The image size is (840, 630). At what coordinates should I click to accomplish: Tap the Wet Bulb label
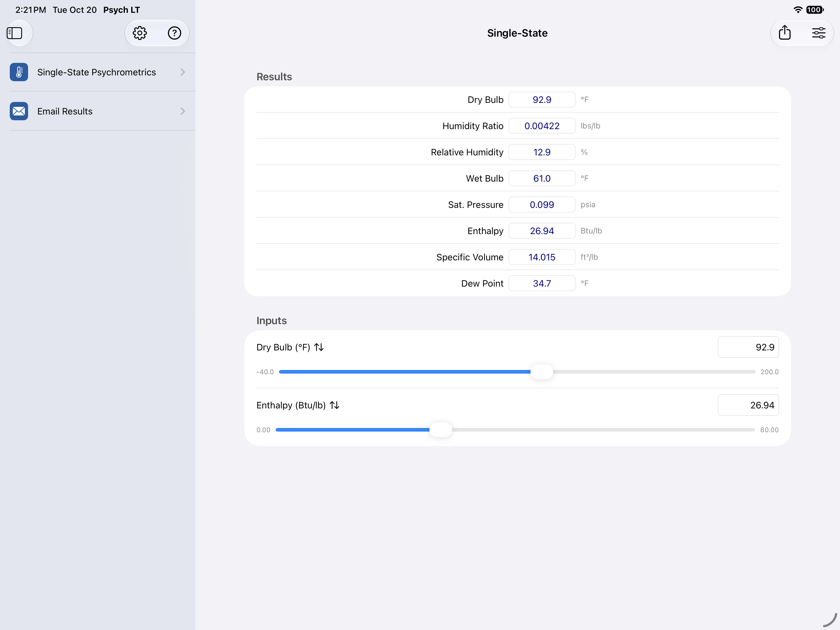(485, 178)
